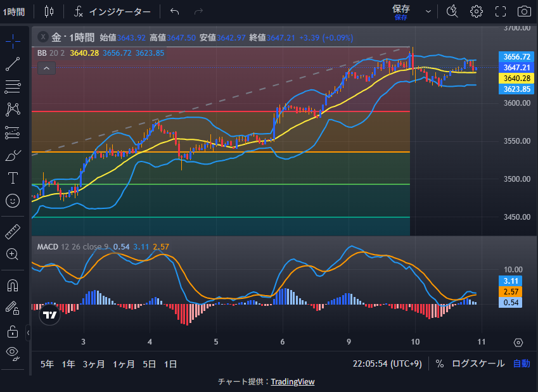Toggle the magnet mode
The image size is (538, 392).
coord(13,286)
